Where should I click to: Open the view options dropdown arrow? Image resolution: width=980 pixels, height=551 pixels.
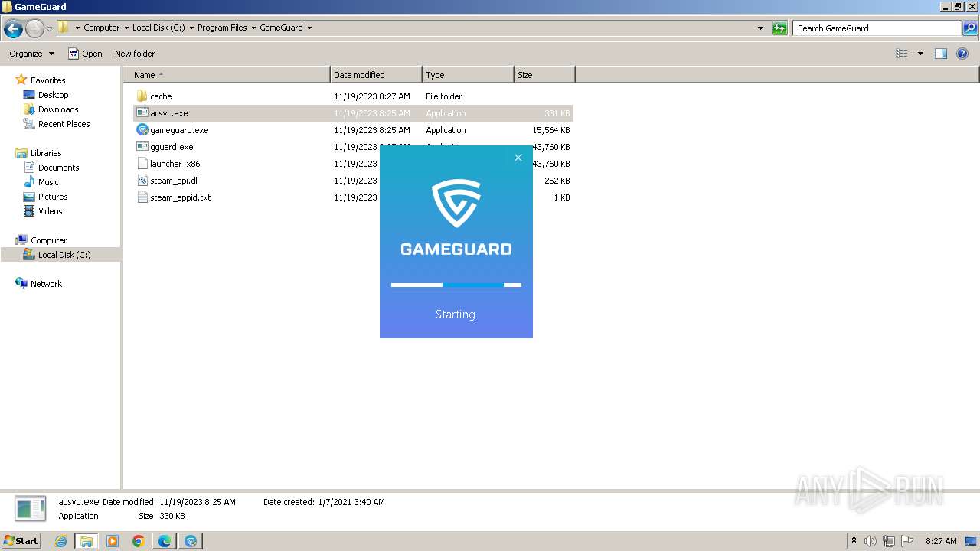point(920,54)
